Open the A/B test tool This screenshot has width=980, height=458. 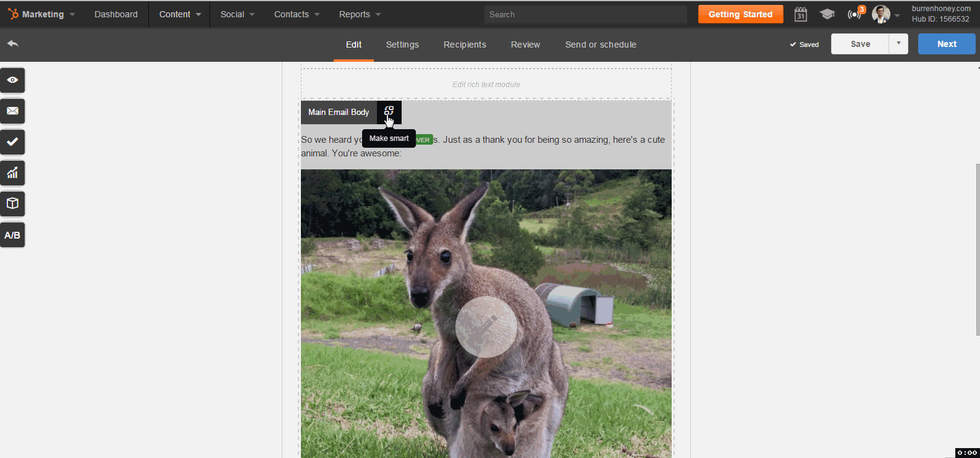click(x=12, y=235)
